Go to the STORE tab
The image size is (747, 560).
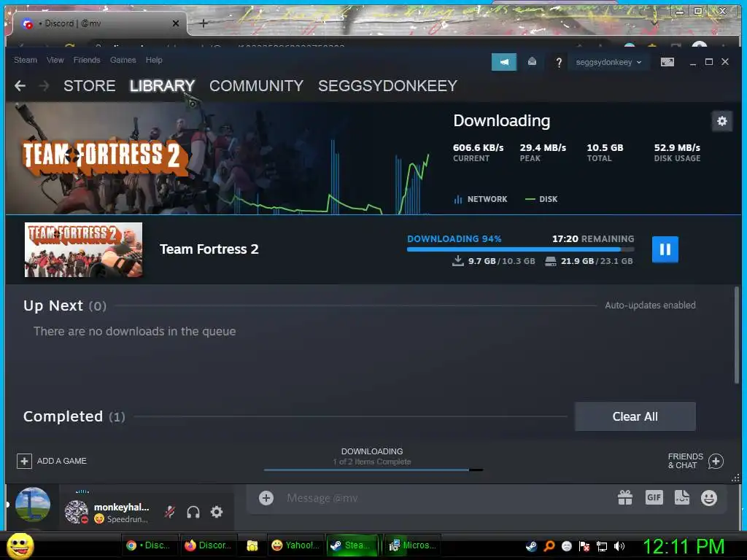(90, 86)
